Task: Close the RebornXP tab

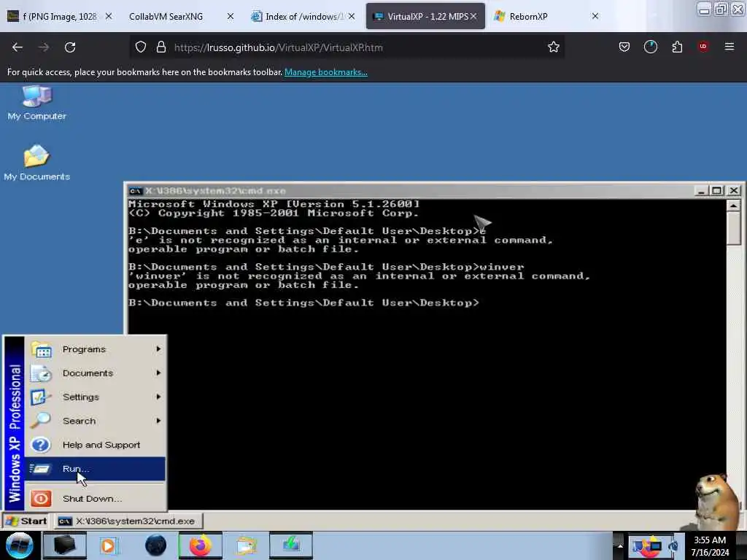Action: pos(595,16)
